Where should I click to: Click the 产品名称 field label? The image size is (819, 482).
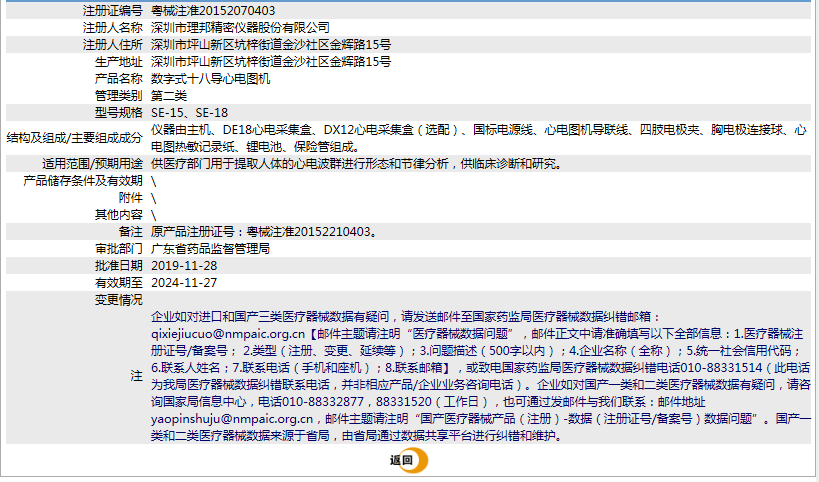pyautogui.click(x=119, y=79)
